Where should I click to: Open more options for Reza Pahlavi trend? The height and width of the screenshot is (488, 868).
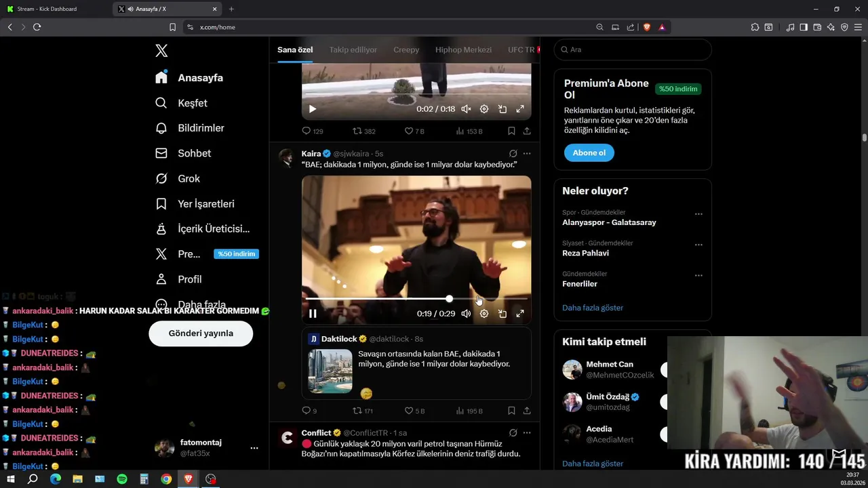tap(698, 245)
